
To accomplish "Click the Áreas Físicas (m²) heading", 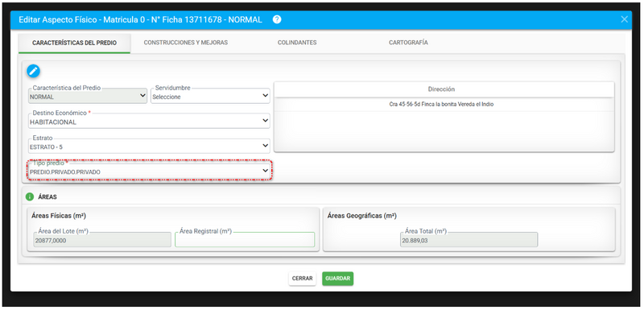I will (x=59, y=216).
